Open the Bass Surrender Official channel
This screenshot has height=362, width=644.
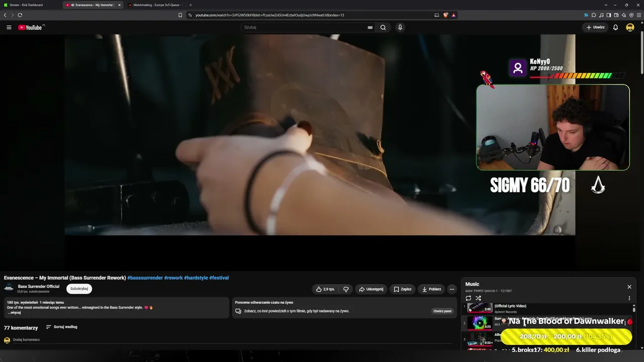(39, 287)
